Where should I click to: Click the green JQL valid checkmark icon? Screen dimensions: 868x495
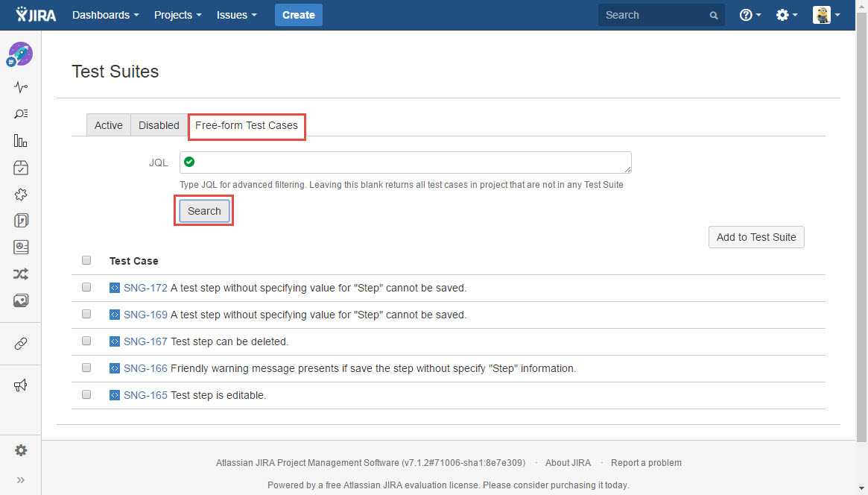(189, 162)
